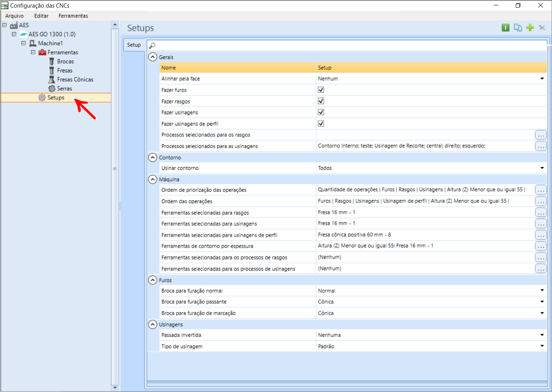Click the green plus add setup icon

tap(530, 27)
